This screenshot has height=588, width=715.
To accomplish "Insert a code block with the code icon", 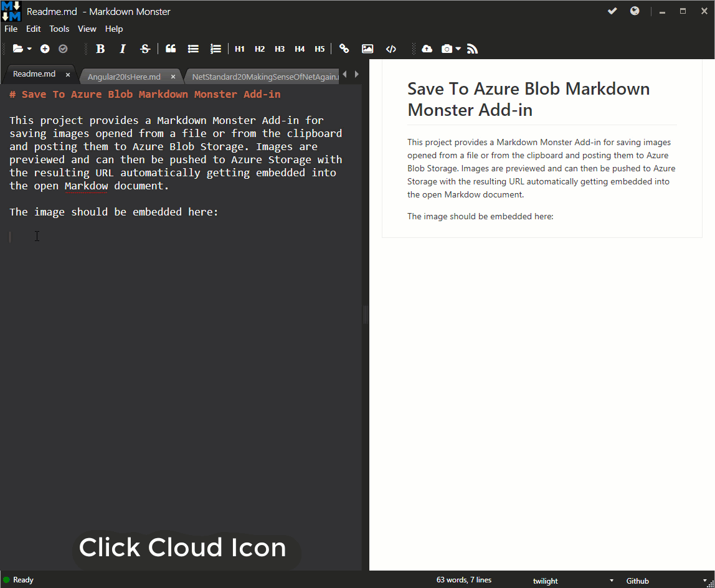I will pyautogui.click(x=391, y=49).
